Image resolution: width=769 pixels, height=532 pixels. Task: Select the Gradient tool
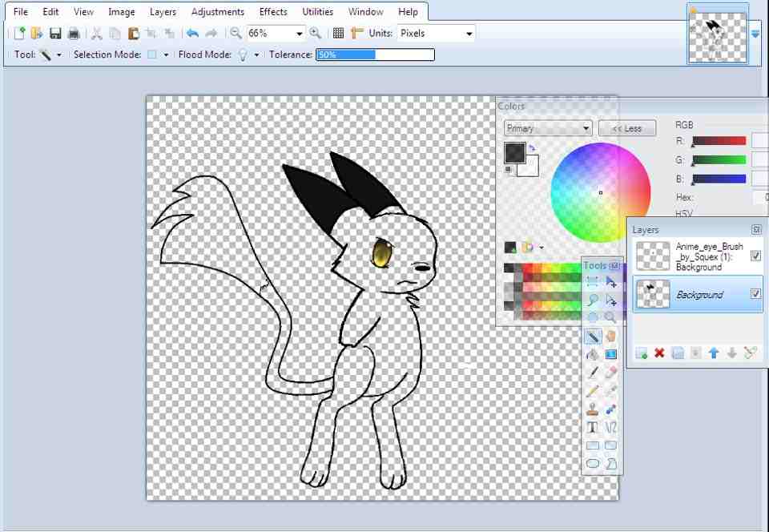[x=610, y=354]
